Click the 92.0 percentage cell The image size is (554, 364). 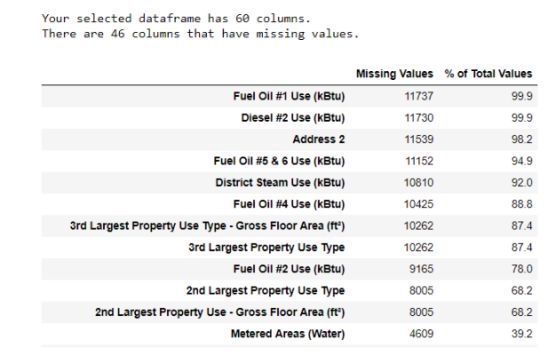point(521,182)
